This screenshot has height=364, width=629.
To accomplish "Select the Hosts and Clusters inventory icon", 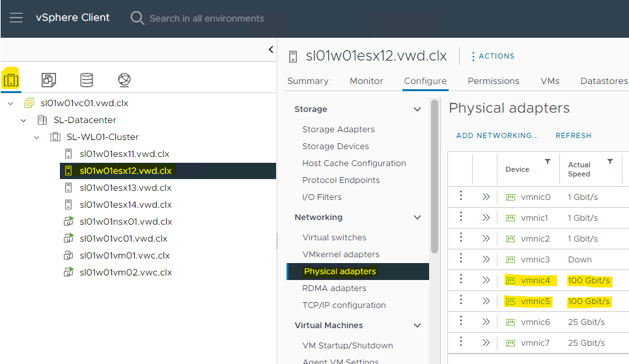I will point(11,80).
